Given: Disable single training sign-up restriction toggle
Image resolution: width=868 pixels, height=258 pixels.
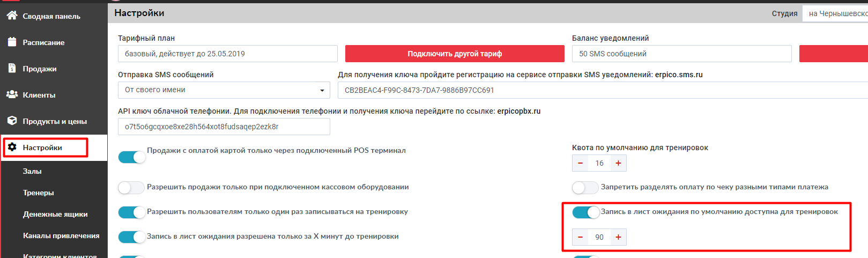Looking at the screenshot, I should (131, 212).
